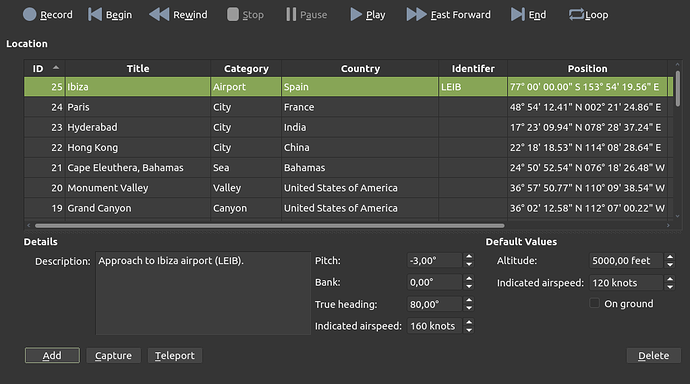Click the horizontal scrollbar of the table

(269, 225)
